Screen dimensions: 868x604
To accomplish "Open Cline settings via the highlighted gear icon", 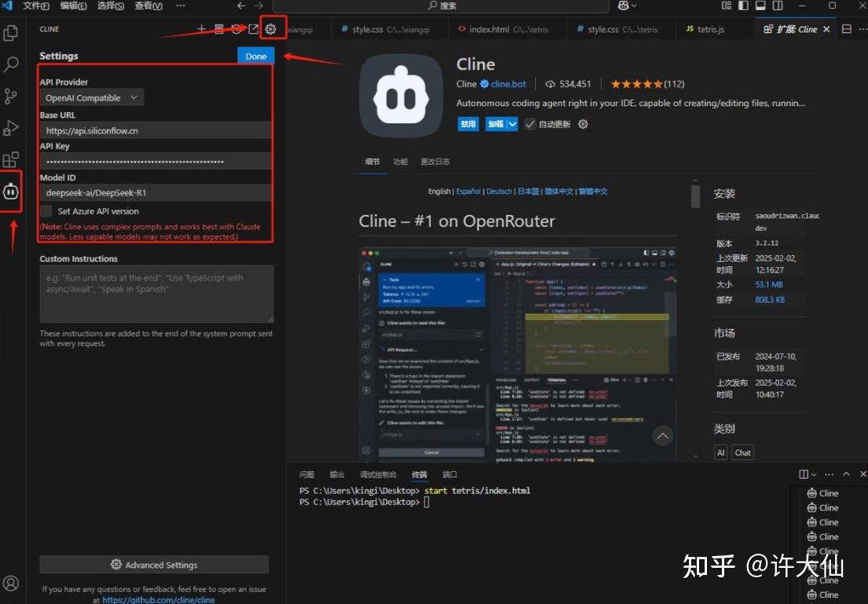I will (x=272, y=29).
